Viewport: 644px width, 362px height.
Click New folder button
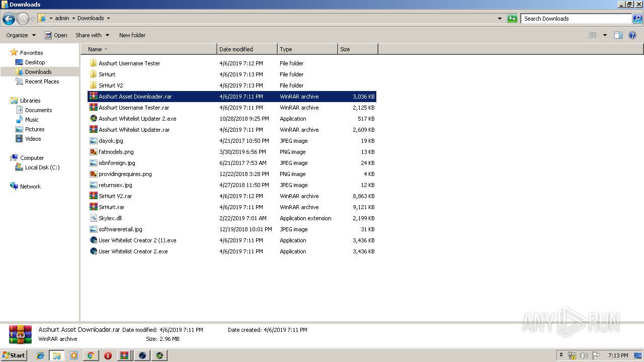coord(132,35)
